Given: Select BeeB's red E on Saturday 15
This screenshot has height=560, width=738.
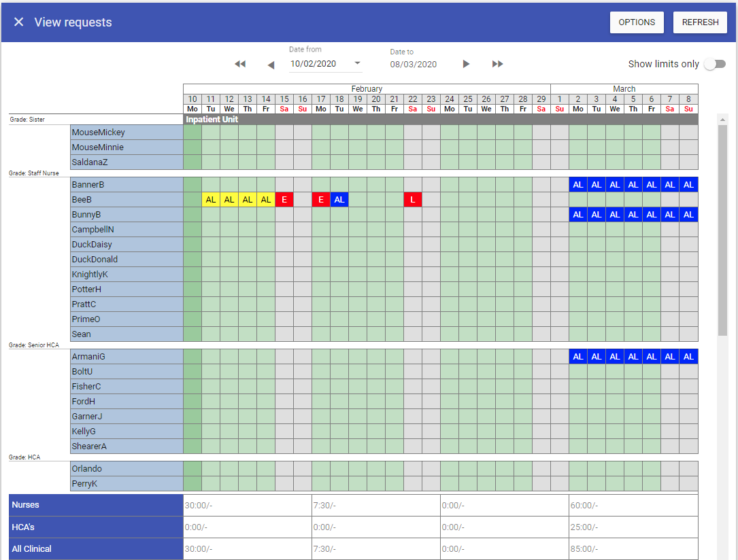Looking at the screenshot, I should click(x=284, y=200).
